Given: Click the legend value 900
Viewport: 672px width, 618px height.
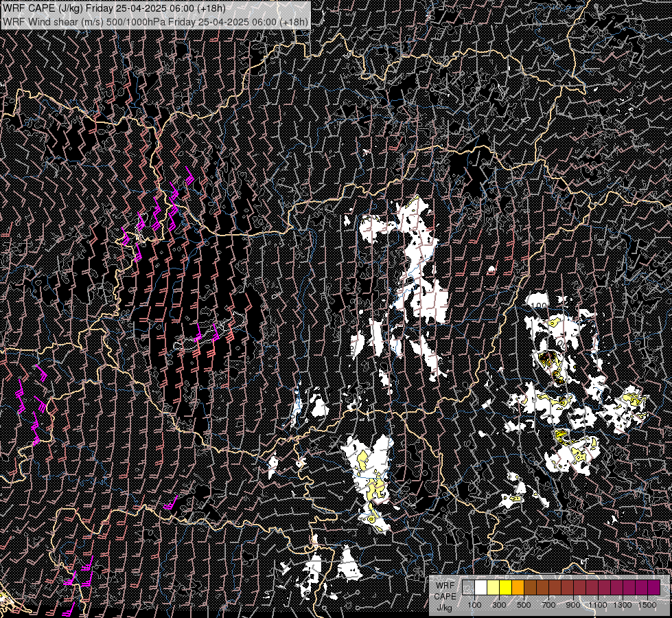Looking at the screenshot, I should pyautogui.click(x=573, y=605).
